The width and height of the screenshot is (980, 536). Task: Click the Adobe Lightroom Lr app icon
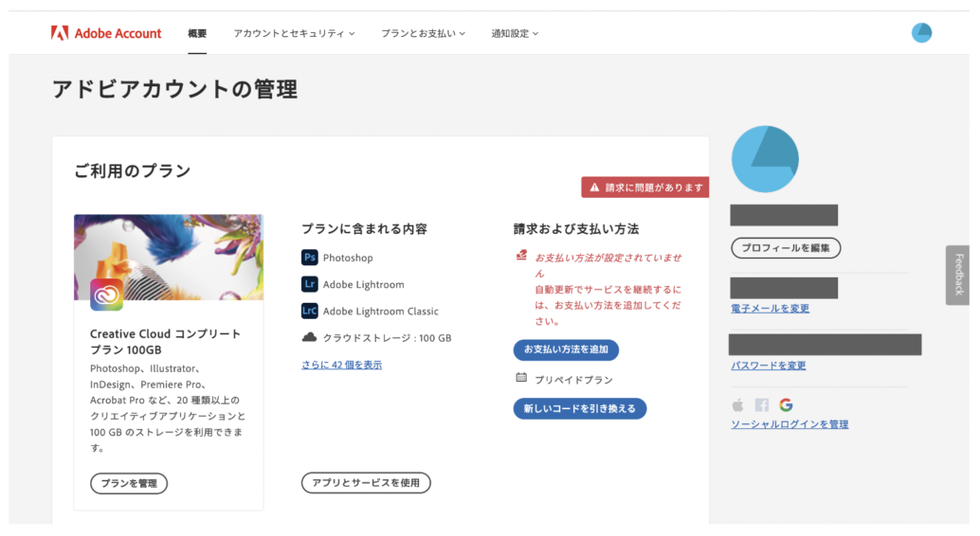coord(309,284)
